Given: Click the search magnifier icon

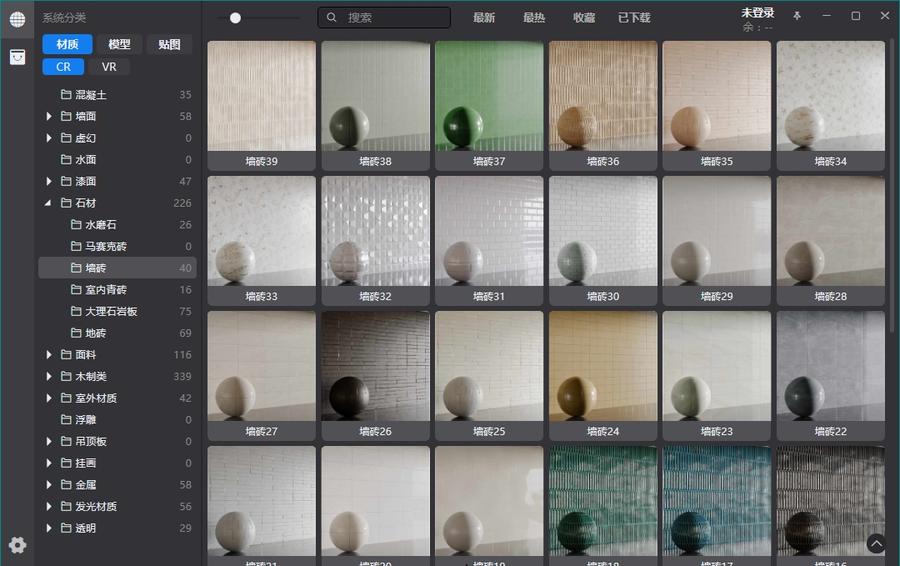Looking at the screenshot, I should click(332, 18).
